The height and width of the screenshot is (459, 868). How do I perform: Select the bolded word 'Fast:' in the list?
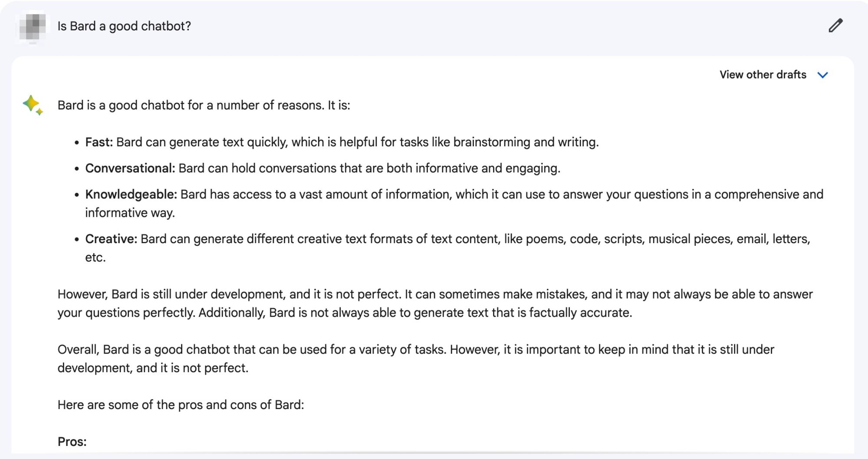point(99,141)
